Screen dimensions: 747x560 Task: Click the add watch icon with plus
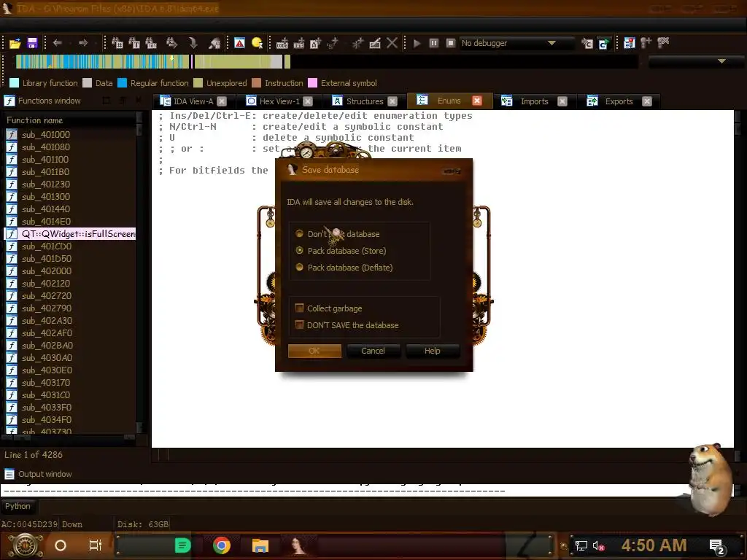(646, 43)
